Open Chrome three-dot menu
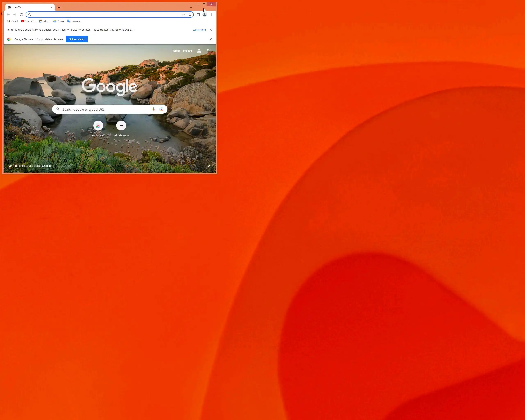The height and width of the screenshot is (420, 525). pos(211,15)
